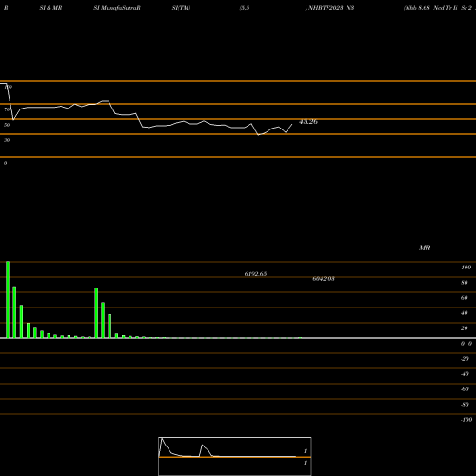This screenshot has width=476, height=476.
Task: Open the mini overview chart at bottom
Action: point(235,456)
